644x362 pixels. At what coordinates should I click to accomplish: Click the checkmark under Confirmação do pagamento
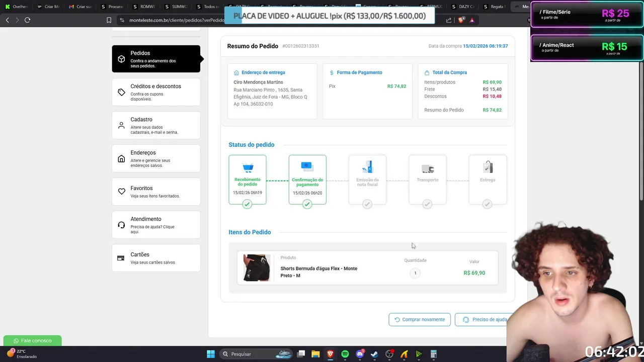click(307, 204)
